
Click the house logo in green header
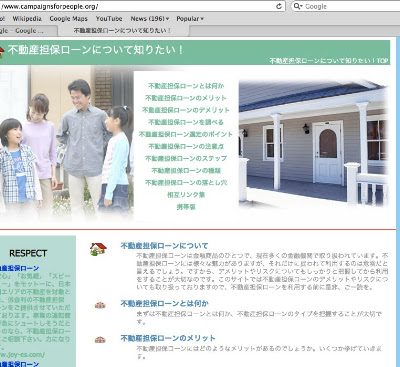pos(1,52)
